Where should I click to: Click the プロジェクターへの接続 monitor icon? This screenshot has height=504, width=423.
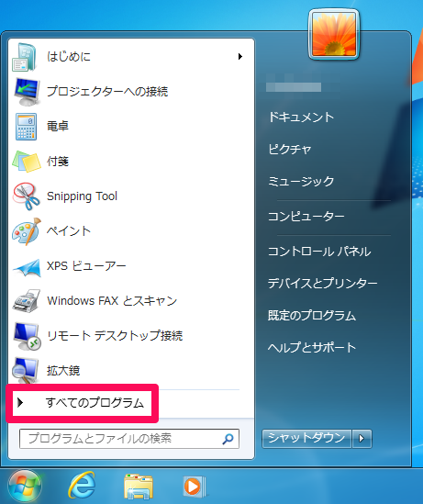coord(27,92)
